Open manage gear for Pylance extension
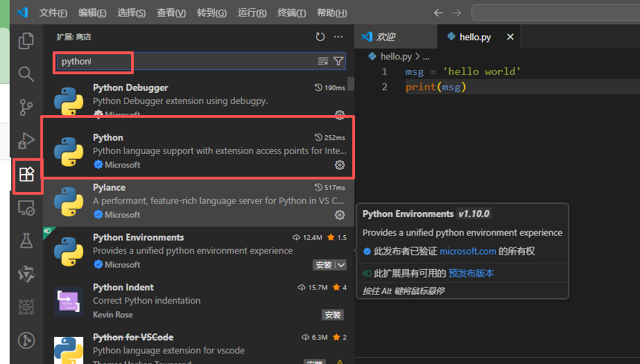 click(x=340, y=215)
